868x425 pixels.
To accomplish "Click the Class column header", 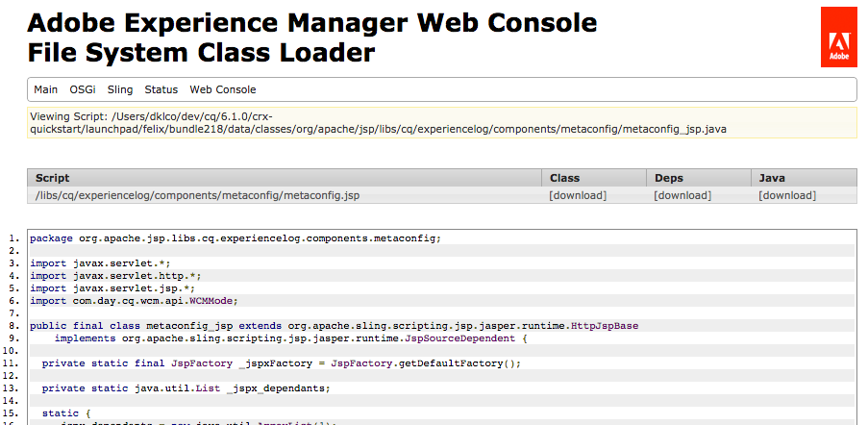I will (x=594, y=178).
